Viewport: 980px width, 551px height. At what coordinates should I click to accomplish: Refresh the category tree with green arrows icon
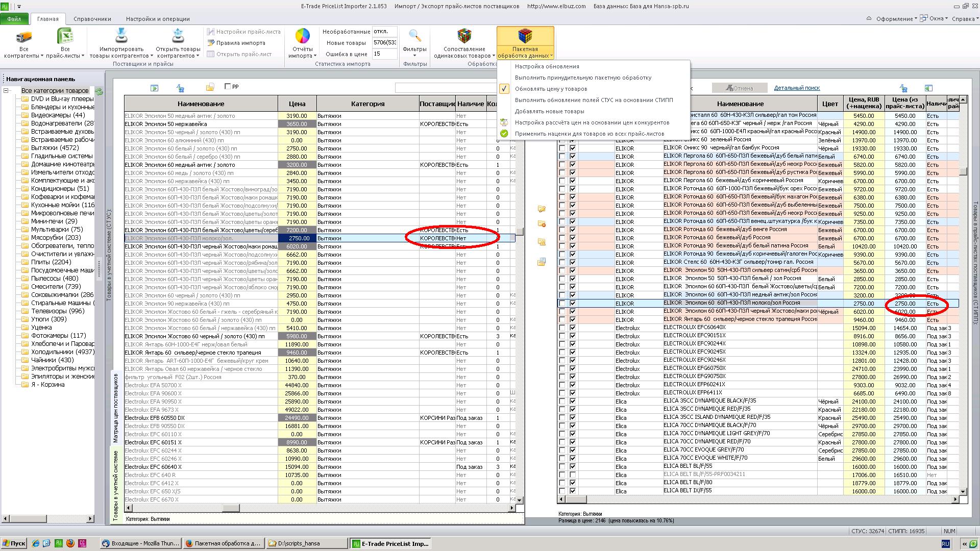coord(99,91)
